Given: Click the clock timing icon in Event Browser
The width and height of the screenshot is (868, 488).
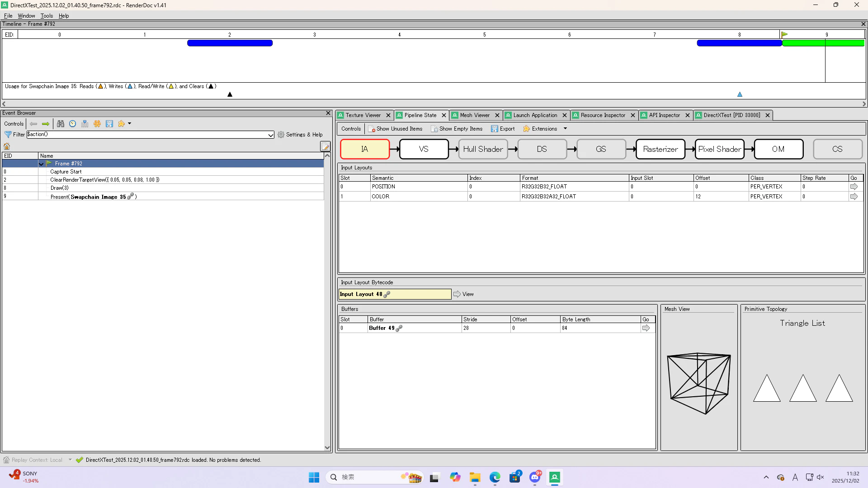Looking at the screenshot, I should point(73,124).
